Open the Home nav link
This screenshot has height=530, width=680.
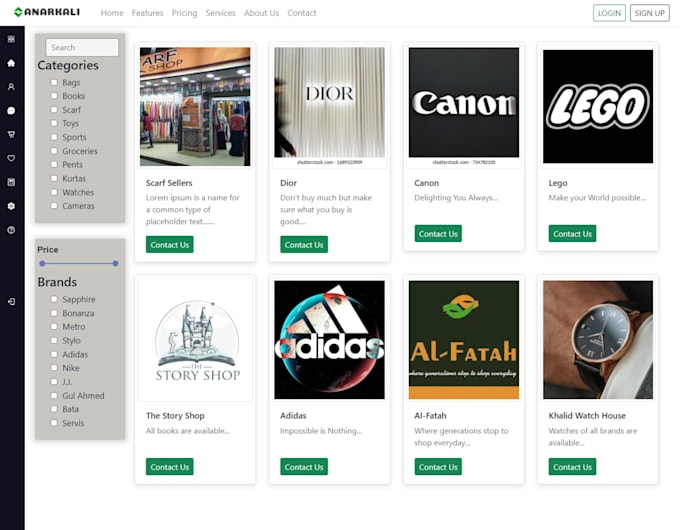112,13
